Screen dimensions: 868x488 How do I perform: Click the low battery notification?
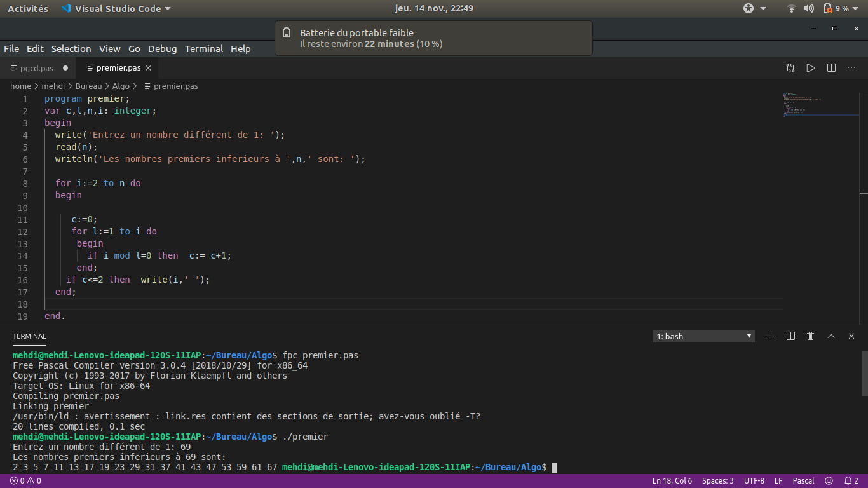pos(434,38)
